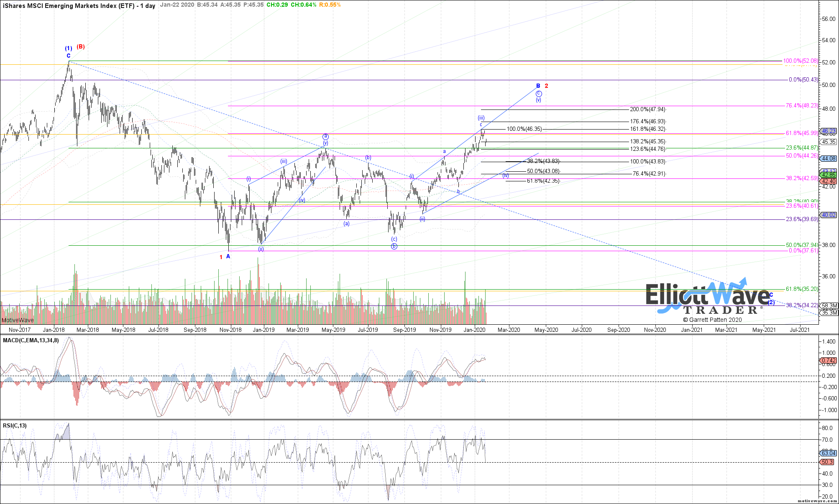Select the 138.2%(45.35) extension label
The width and height of the screenshot is (839, 504).
(x=647, y=142)
